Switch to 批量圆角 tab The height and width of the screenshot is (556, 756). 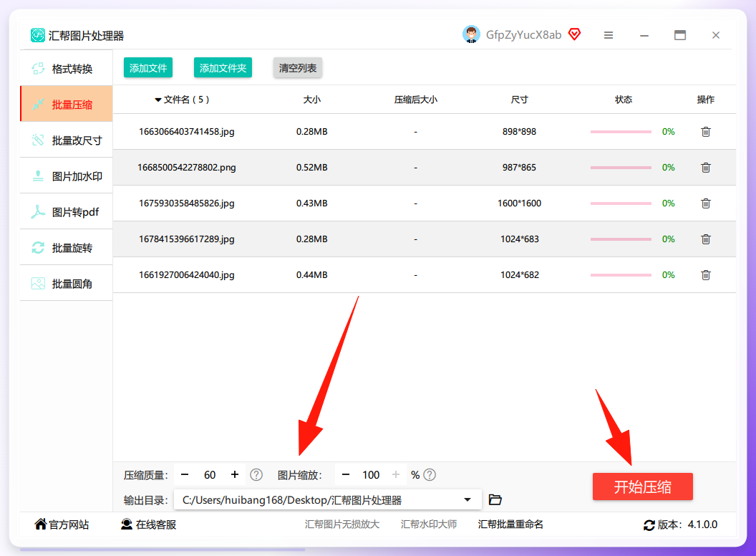point(67,283)
